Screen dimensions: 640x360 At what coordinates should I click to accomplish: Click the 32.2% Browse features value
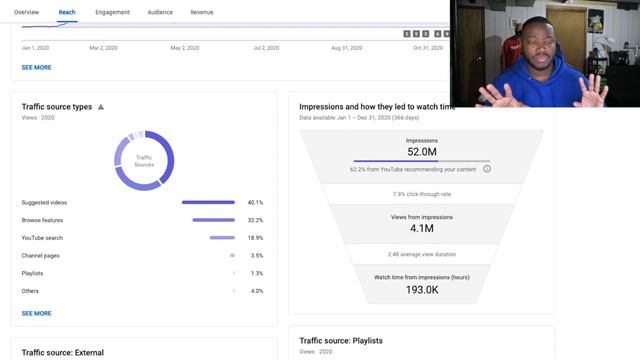[x=256, y=220]
